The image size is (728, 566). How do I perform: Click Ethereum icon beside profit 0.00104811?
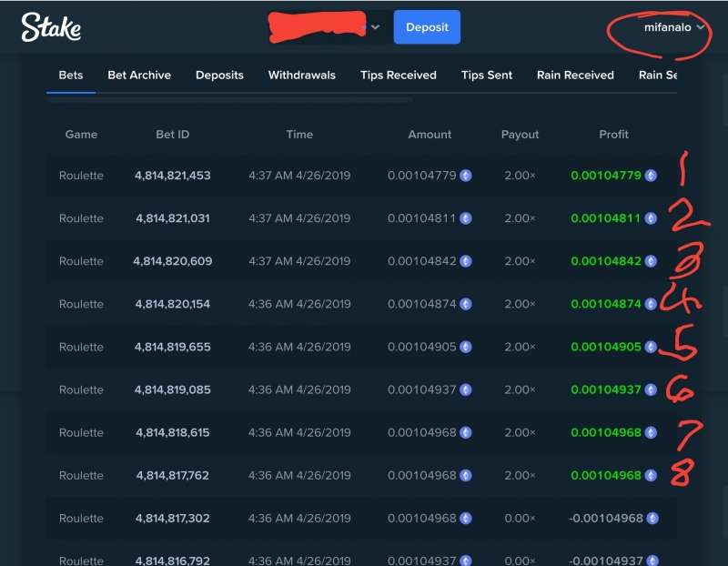point(651,218)
